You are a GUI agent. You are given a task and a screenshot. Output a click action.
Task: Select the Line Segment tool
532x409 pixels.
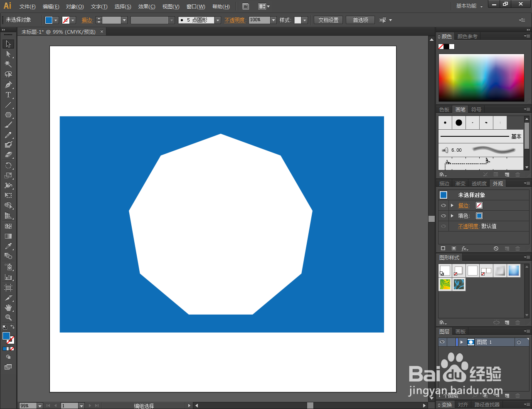tap(8, 105)
